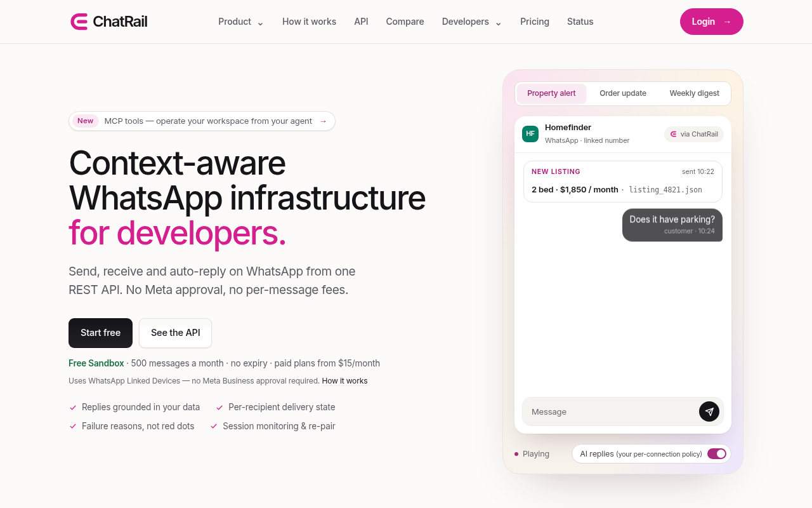Click the See the API button
Viewport: 812px width, 508px height.
pos(176,333)
